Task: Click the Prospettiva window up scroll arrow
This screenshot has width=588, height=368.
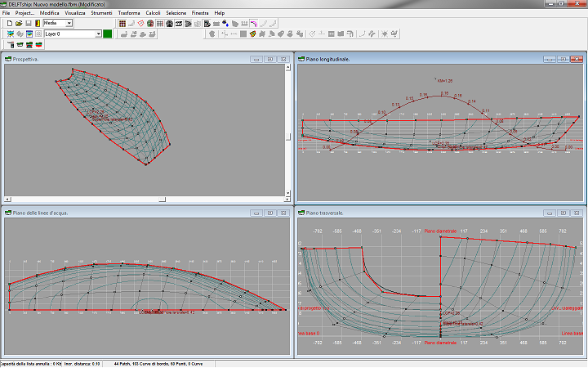Action: click(x=288, y=67)
